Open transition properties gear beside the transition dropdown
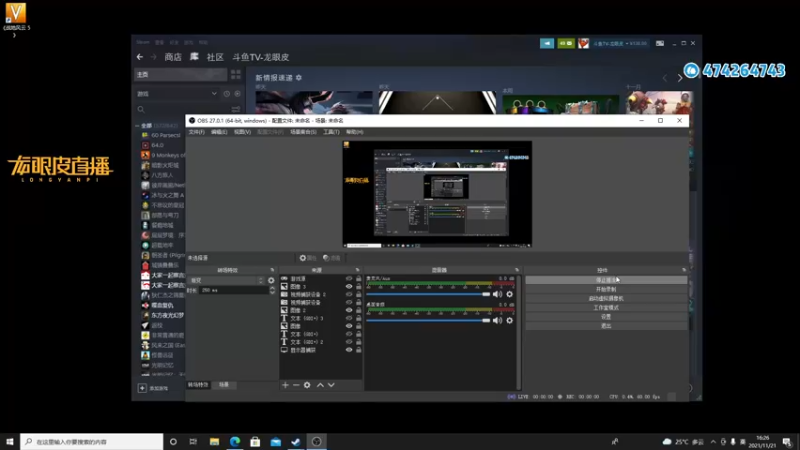This screenshot has height=450, width=800. point(271,281)
